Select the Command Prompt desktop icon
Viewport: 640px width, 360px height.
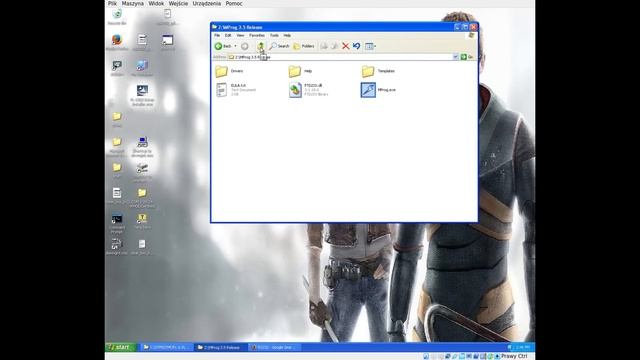click(x=117, y=224)
